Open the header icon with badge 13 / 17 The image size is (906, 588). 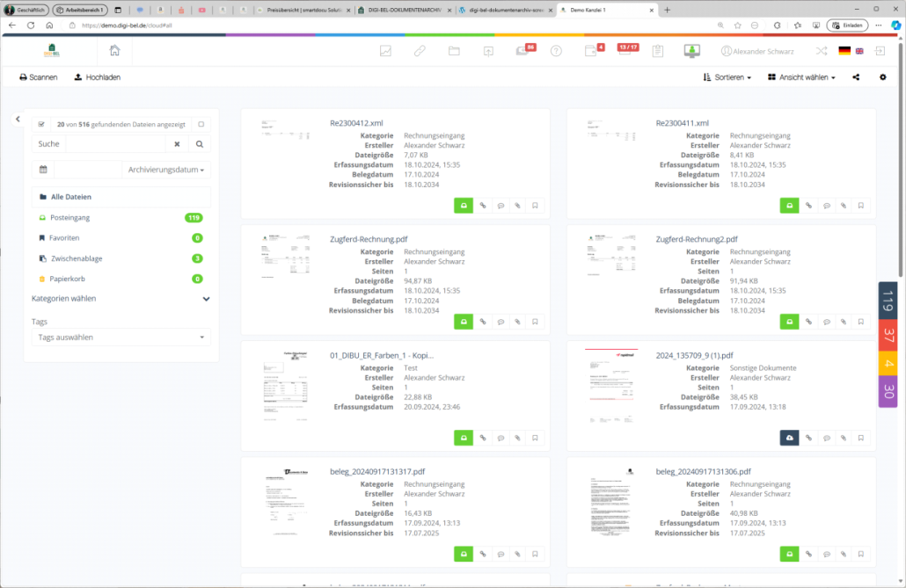626,50
